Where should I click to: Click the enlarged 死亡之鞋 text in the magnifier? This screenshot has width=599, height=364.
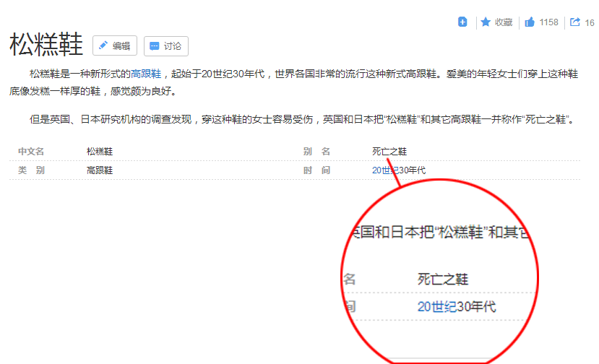point(447,279)
